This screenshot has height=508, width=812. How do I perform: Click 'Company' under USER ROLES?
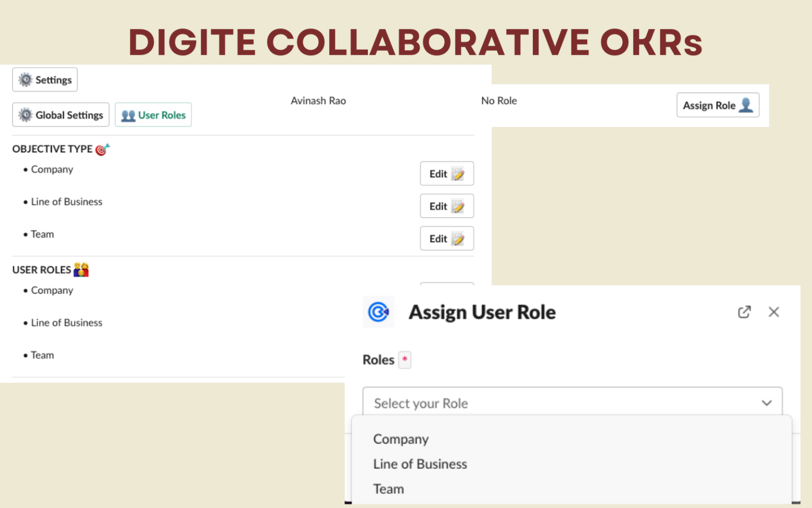click(x=52, y=291)
